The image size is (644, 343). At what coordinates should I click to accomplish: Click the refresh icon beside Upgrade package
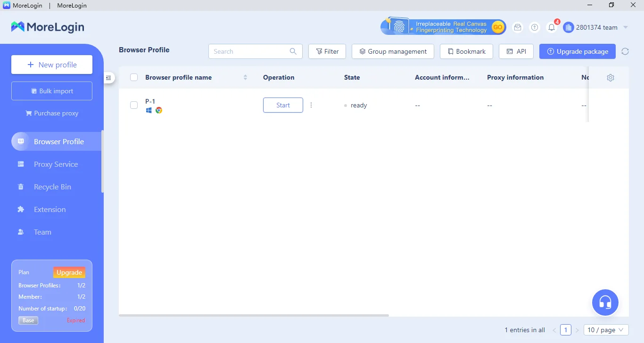coord(625,51)
